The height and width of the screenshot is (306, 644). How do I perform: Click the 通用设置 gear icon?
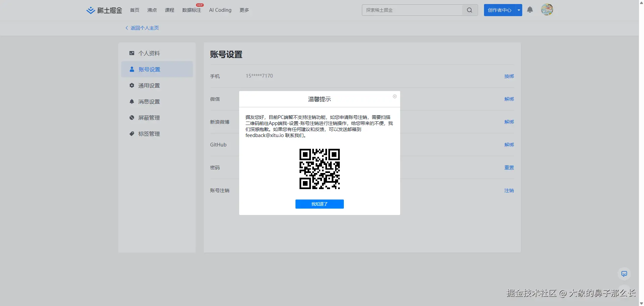[131, 85]
